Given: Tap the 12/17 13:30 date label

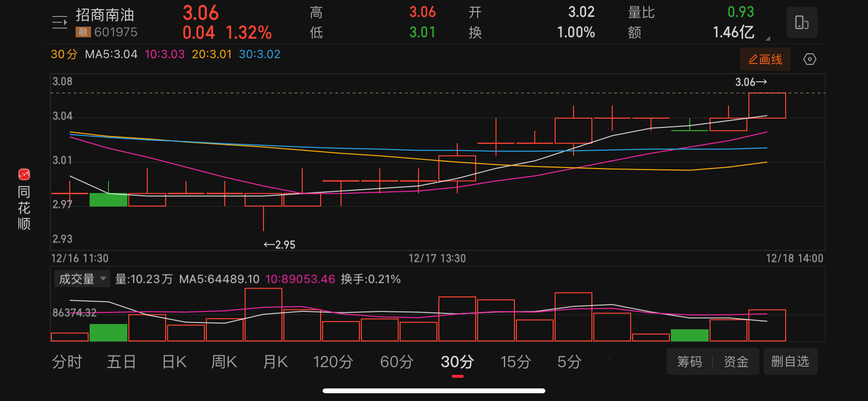Looking at the screenshot, I should coord(437,258).
